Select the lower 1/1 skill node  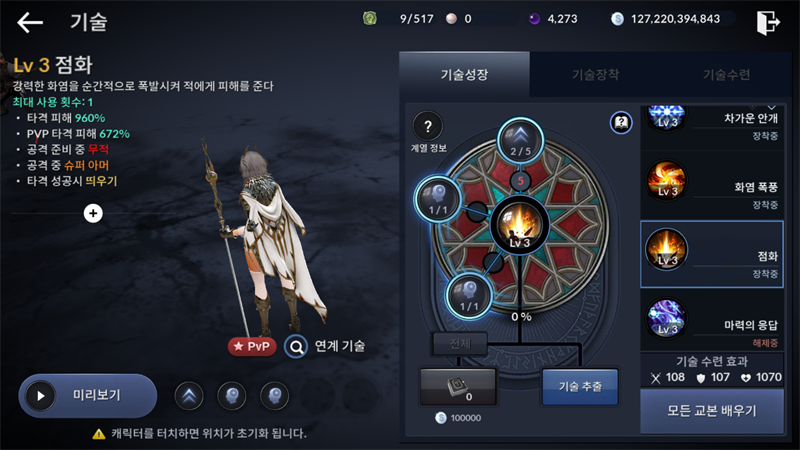469,295
